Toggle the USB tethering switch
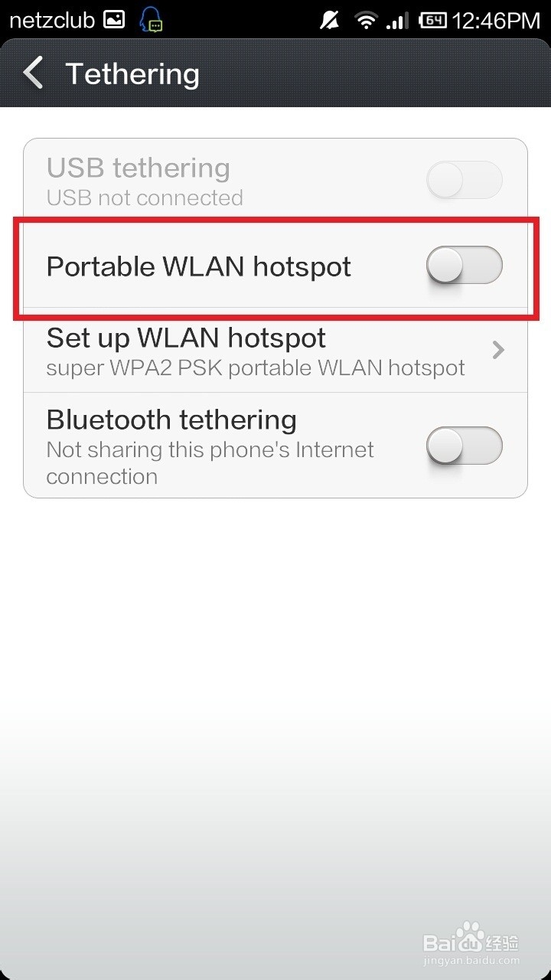Viewport: 551px width, 980px height. click(x=465, y=181)
